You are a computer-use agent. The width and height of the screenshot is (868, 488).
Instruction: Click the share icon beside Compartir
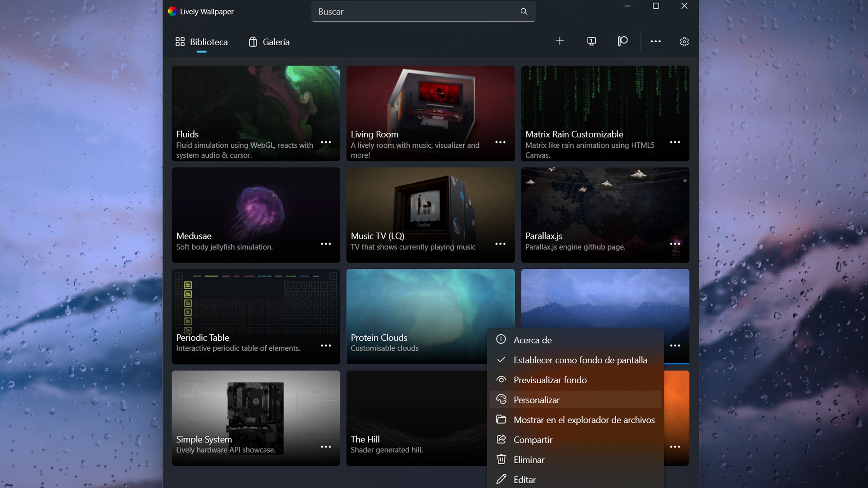[x=501, y=439]
